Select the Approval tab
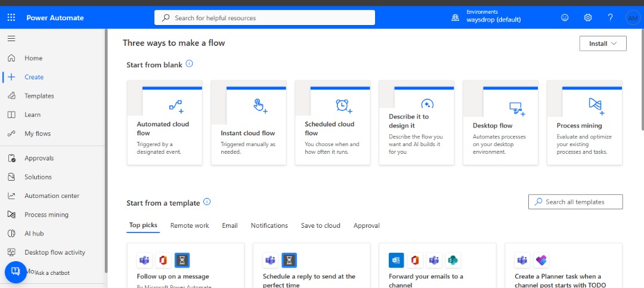This screenshot has height=288, width=644. [x=366, y=225]
